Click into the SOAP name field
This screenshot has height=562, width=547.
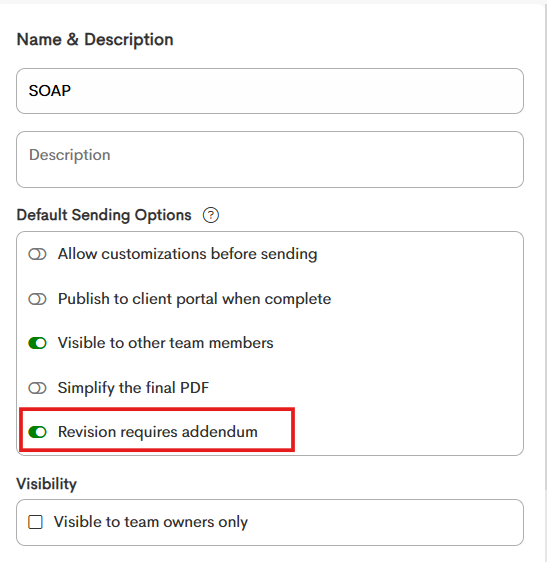[270, 91]
